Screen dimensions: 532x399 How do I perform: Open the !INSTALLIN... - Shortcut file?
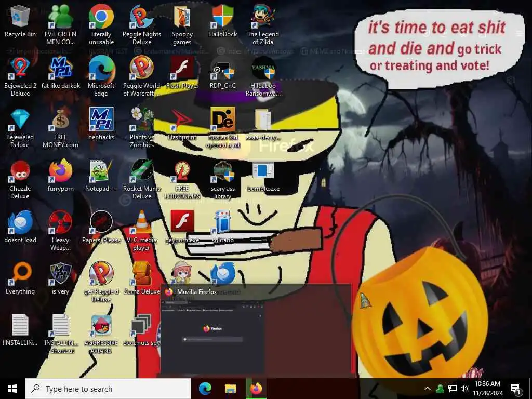[60, 334]
